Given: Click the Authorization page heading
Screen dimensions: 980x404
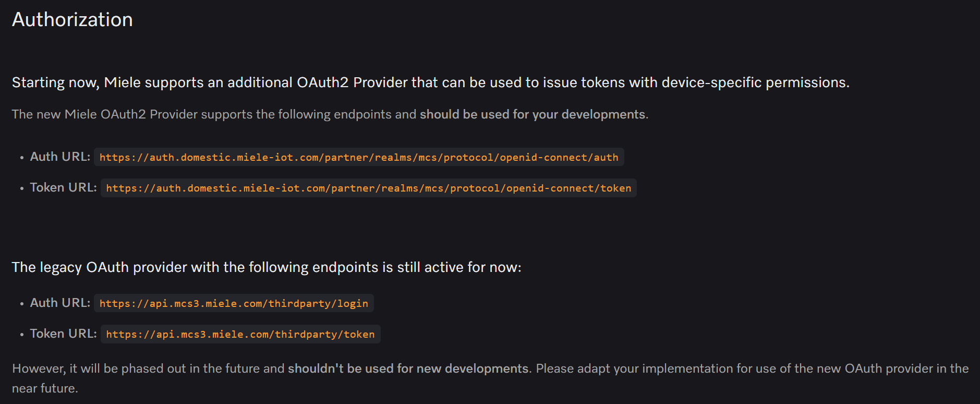Looking at the screenshot, I should [x=72, y=20].
